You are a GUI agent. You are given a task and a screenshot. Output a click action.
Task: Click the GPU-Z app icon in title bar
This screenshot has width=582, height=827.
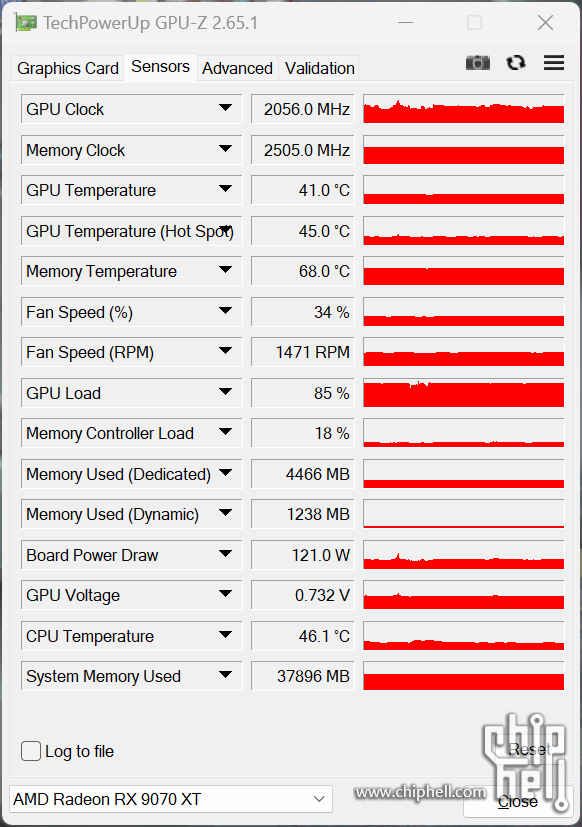[25, 23]
